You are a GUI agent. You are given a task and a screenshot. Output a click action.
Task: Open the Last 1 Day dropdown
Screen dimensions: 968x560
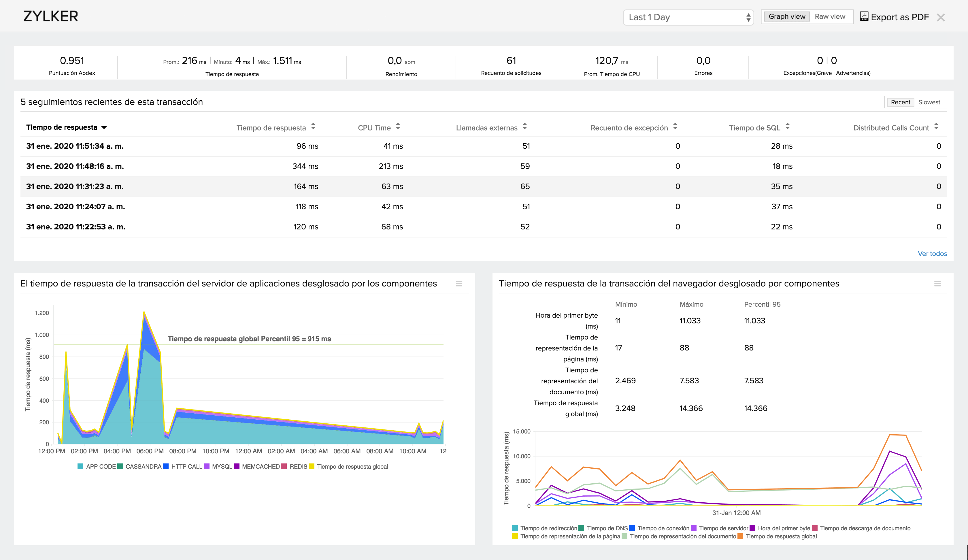tap(688, 17)
